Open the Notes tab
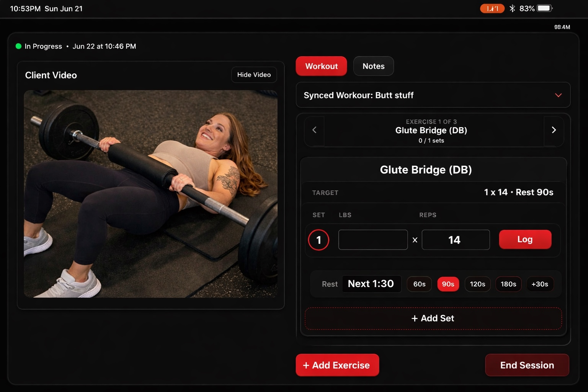 [373, 66]
